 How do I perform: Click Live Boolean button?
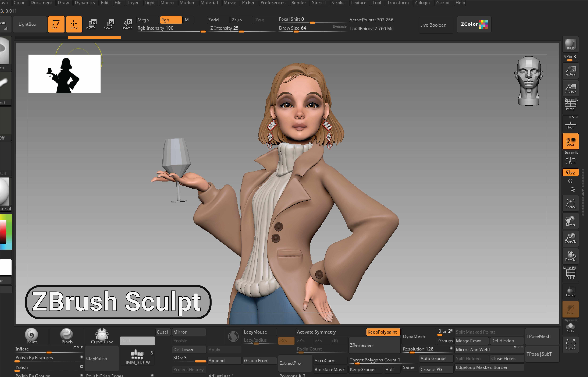point(436,25)
